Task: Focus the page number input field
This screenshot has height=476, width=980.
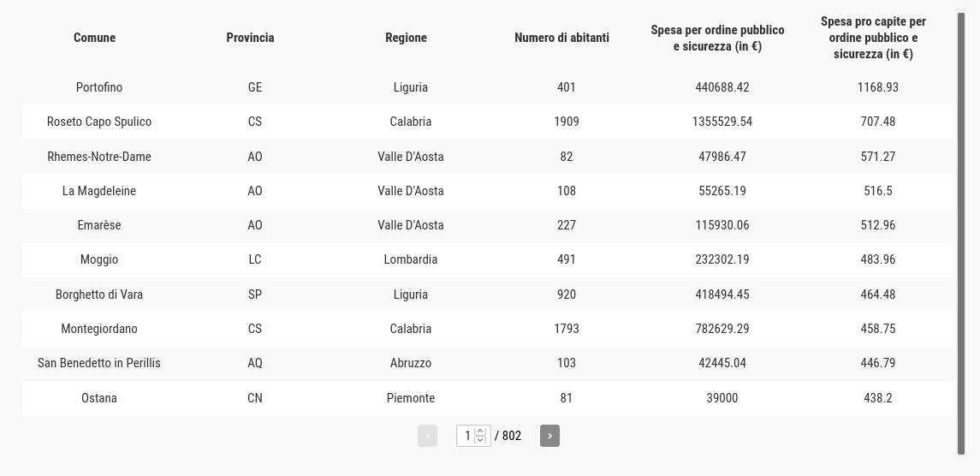Action: point(473,436)
